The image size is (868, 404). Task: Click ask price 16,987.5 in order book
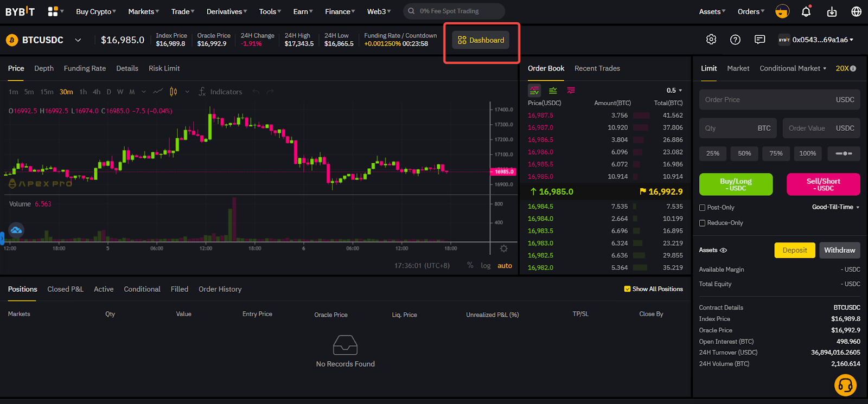click(x=540, y=116)
